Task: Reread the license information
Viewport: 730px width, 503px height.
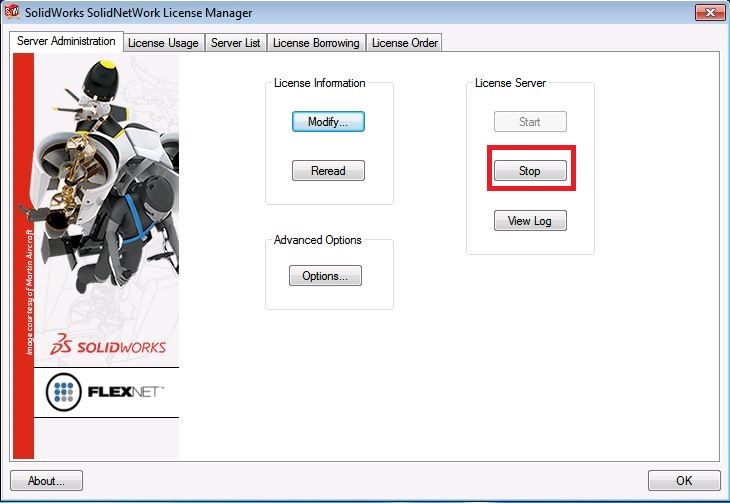Action: [328, 171]
